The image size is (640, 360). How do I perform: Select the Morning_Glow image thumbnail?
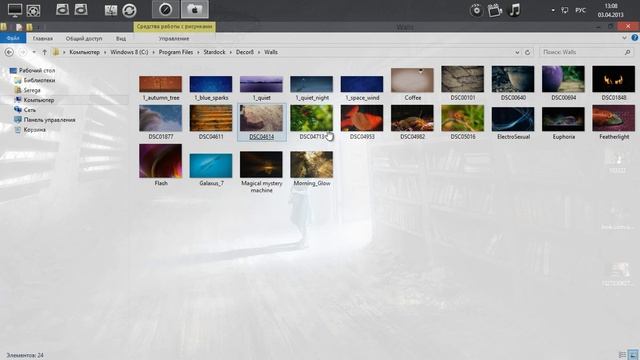[x=311, y=164]
